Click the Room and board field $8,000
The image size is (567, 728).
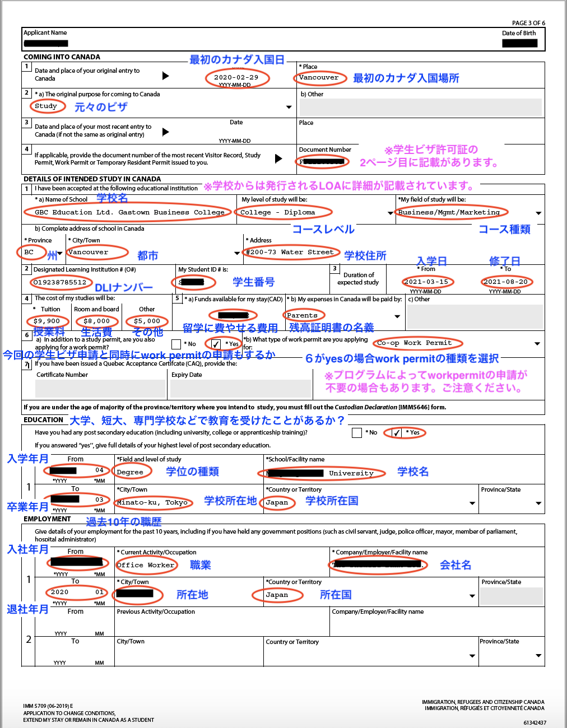96,321
